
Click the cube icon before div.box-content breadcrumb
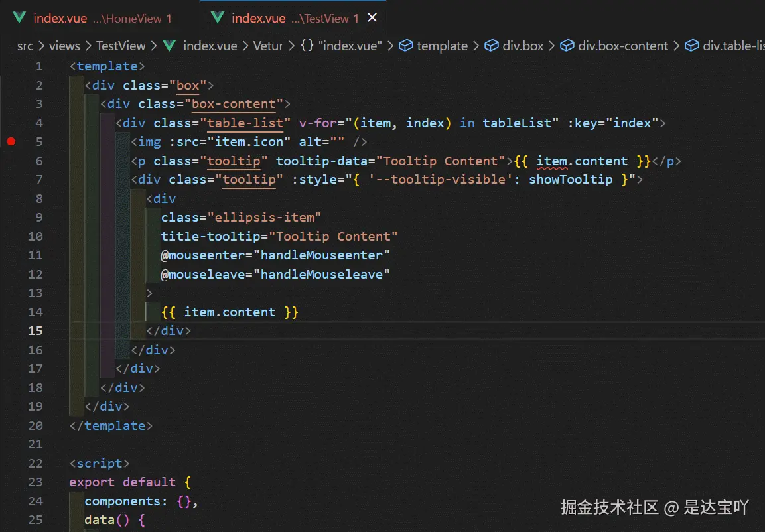[567, 46]
